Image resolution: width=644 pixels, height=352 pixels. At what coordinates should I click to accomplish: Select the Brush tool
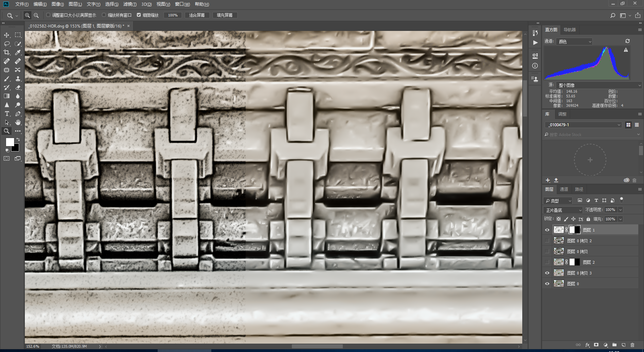[7, 79]
